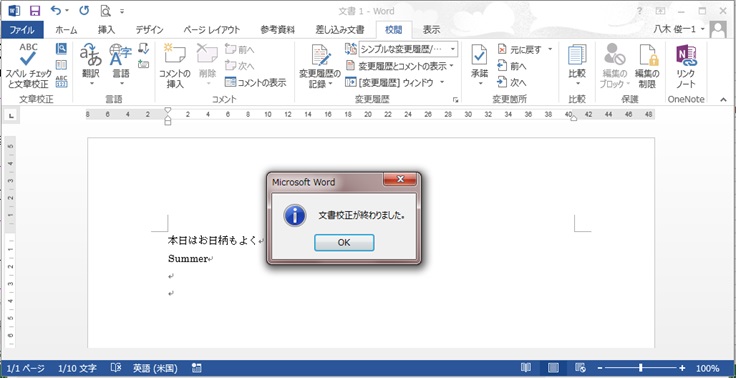This screenshot has height=379, width=739.
Task: Switch to the ページ レイアウト tab
Action: [x=211, y=30]
